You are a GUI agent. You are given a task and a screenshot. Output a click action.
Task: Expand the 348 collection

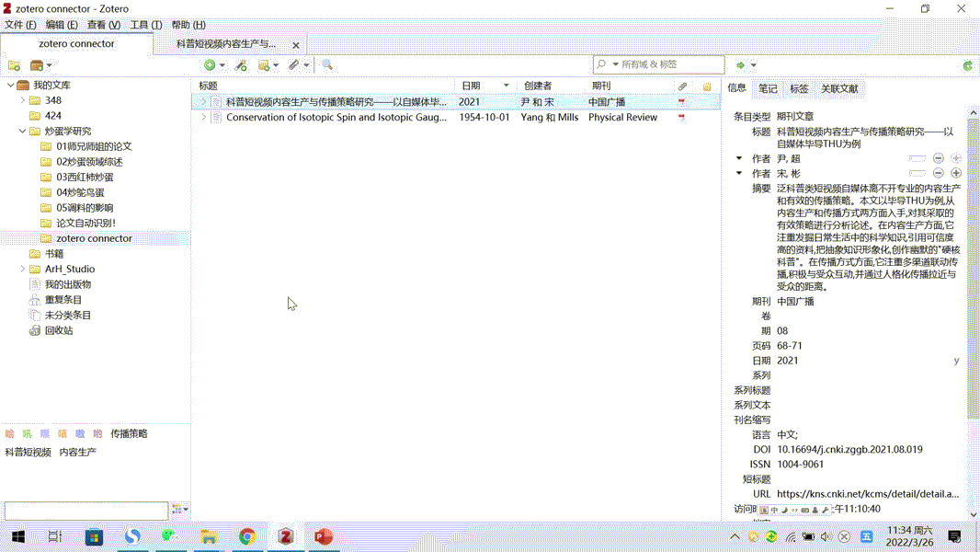[x=22, y=100]
